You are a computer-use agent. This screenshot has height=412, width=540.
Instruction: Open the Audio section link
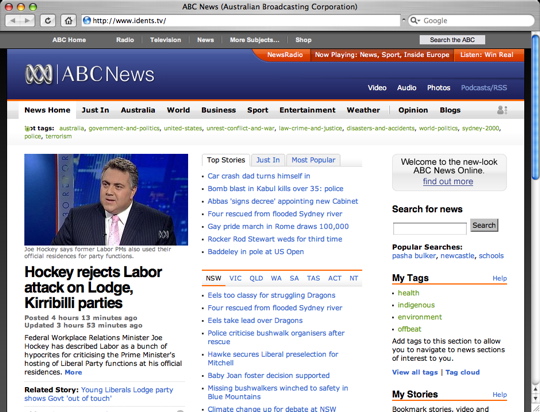407,88
